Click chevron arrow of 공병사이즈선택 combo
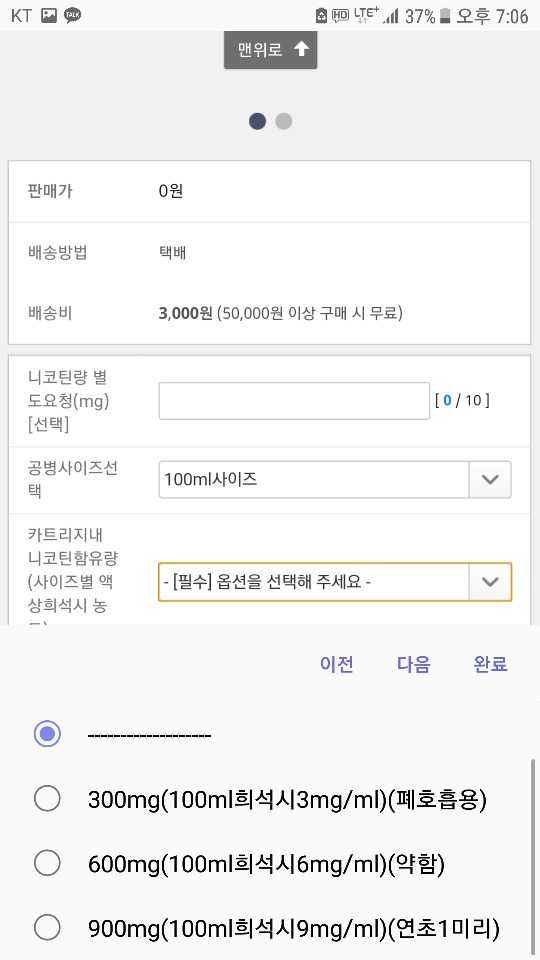 point(490,479)
